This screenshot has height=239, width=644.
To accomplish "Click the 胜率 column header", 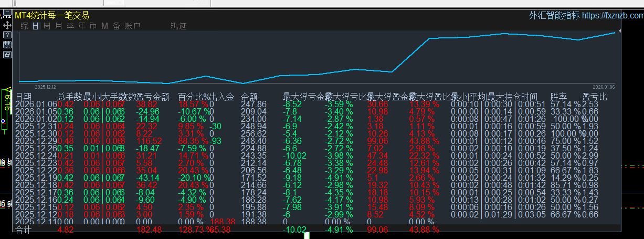I will point(558,97).
